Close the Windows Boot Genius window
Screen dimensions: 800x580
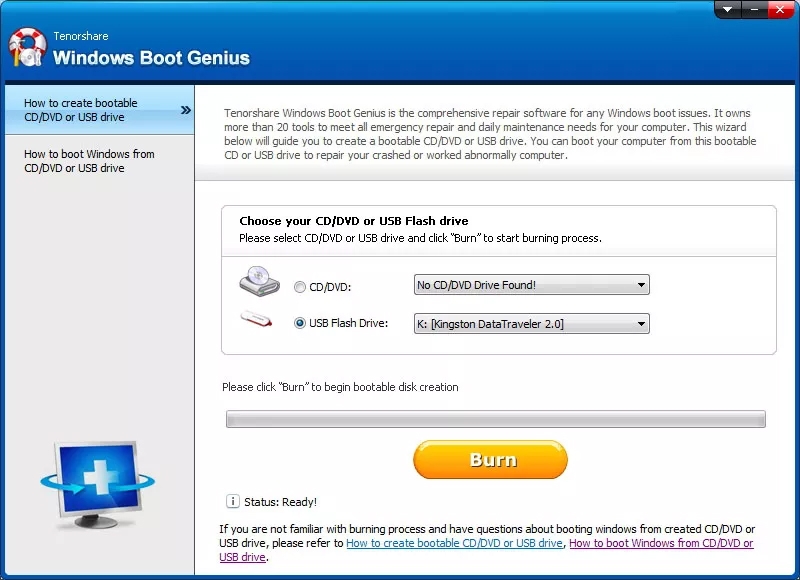[781, 9]
